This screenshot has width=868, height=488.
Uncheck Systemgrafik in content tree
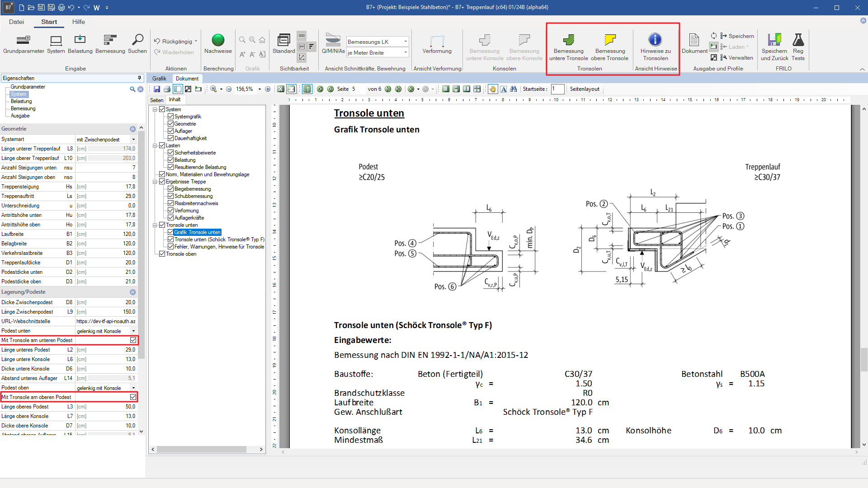[170, 117]
